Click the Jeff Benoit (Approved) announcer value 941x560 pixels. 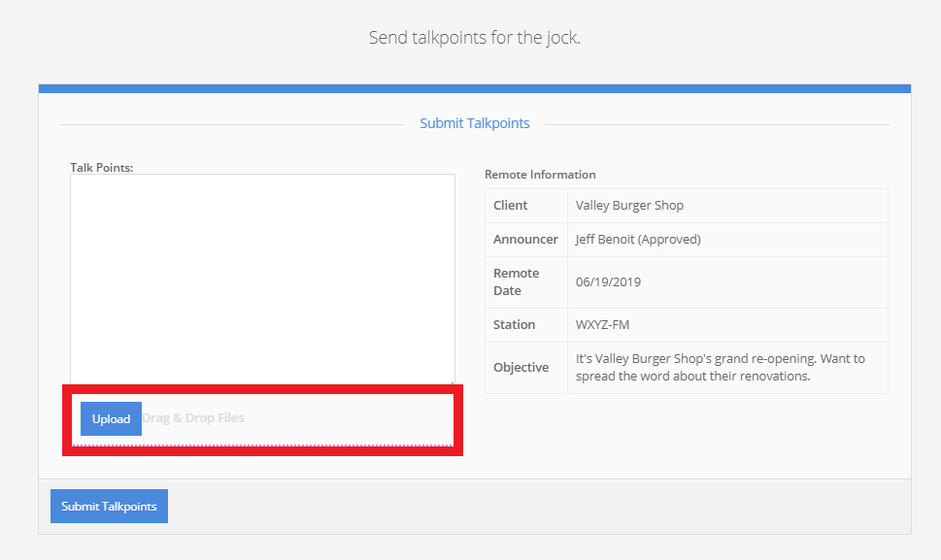click(x=638, y=240)
